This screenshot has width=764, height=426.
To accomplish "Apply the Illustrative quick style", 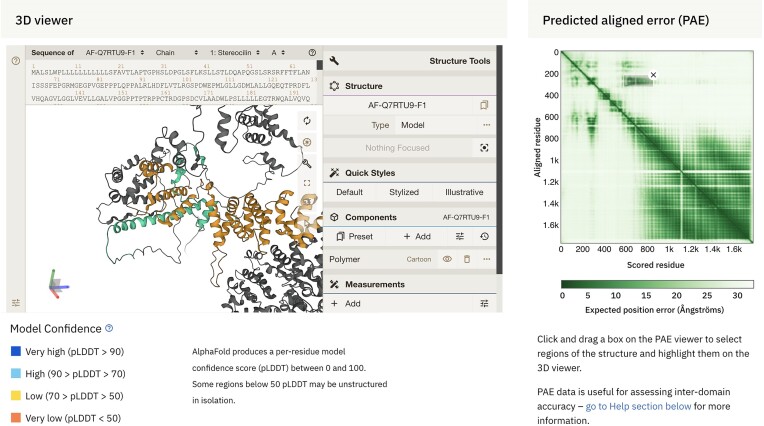I will coord(463,192).
